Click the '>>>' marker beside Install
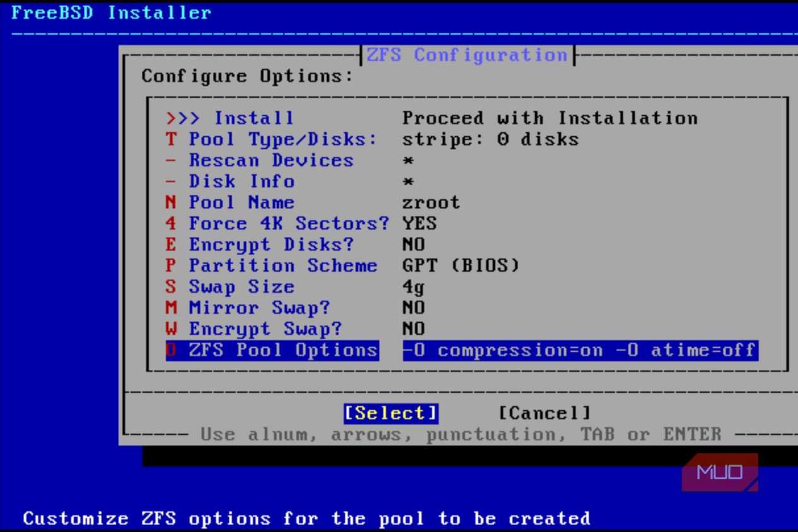The height and width of the screenshot is (532, 798). 183,118
